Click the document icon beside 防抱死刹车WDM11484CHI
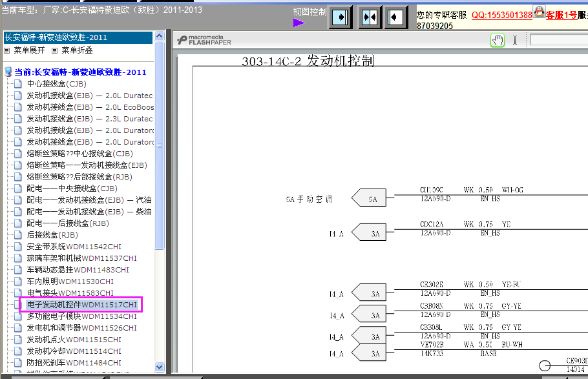The image size is (588, 379). [x=17, y=362]
